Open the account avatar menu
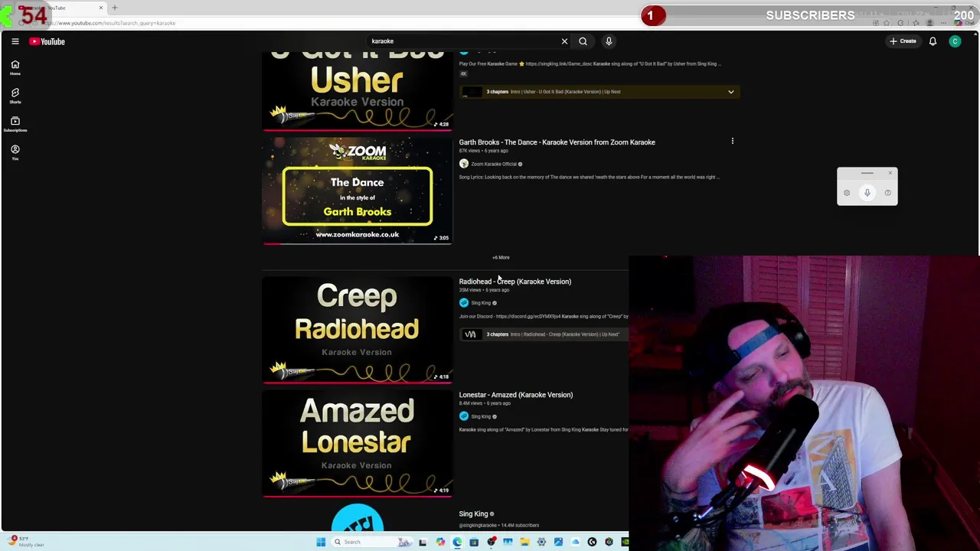This screenshot has height=551, width=980. coord(955,41)
